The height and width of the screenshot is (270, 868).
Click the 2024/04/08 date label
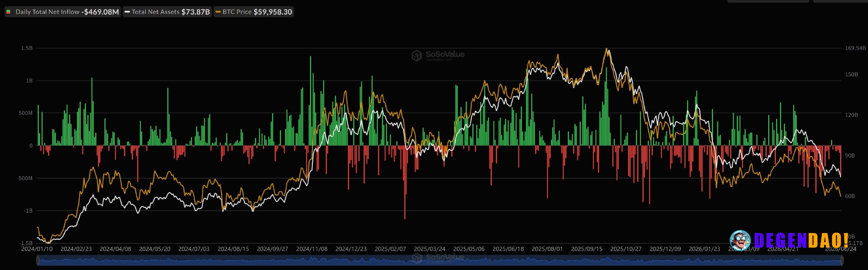click(x=115, y=249)
